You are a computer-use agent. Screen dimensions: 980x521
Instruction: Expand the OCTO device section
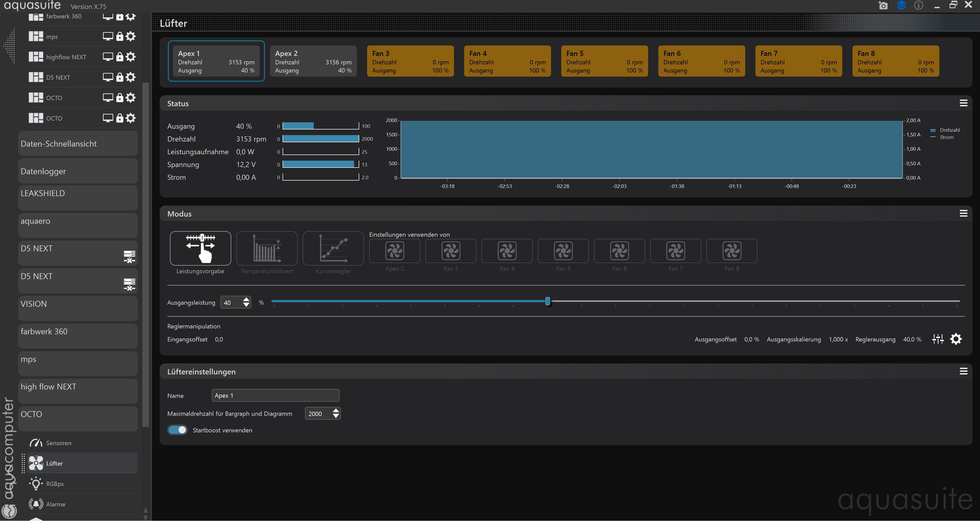(78, 419)
